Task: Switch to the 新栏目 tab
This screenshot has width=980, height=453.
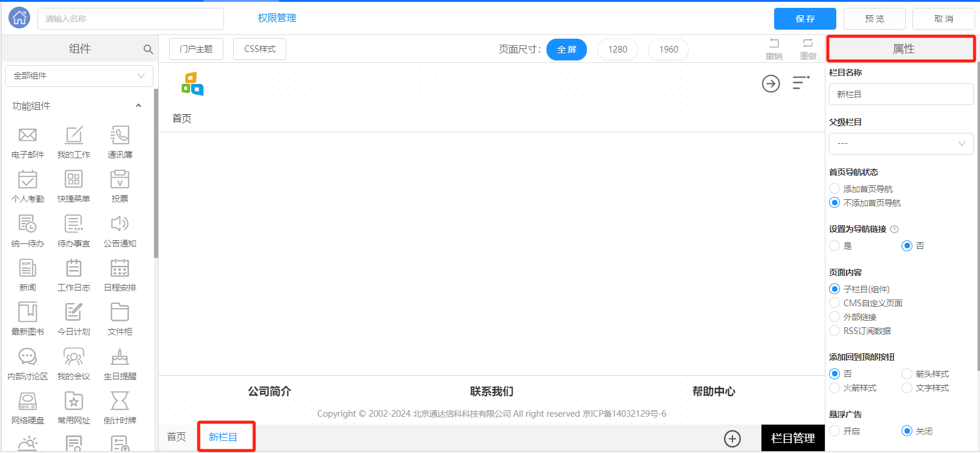Action: (x=223, y=437)
